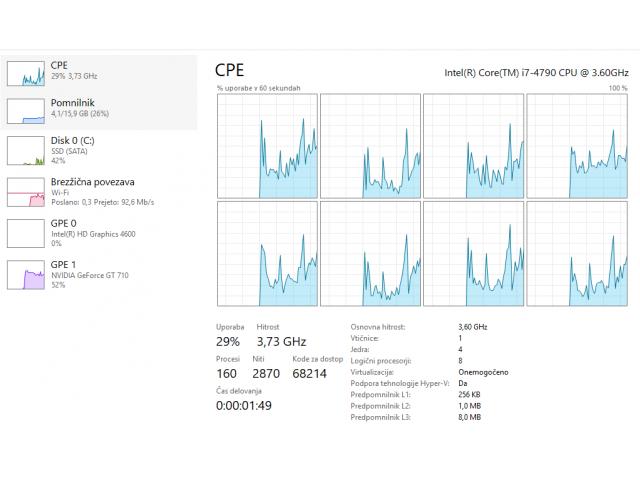Image resolution: width=640 pixels, height=480 pixels.
Task: Click the third processor graph in top row
Action: point(473,146)
